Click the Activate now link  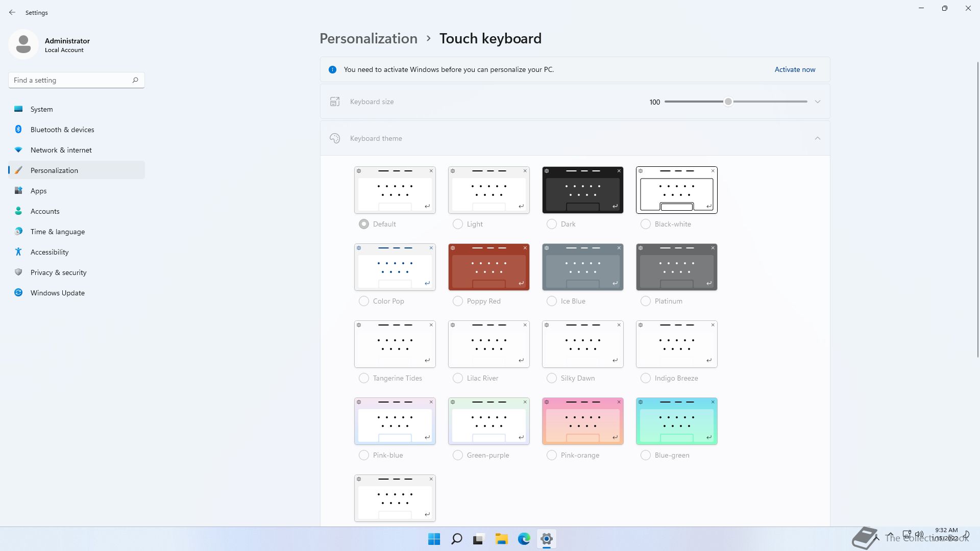795,70
